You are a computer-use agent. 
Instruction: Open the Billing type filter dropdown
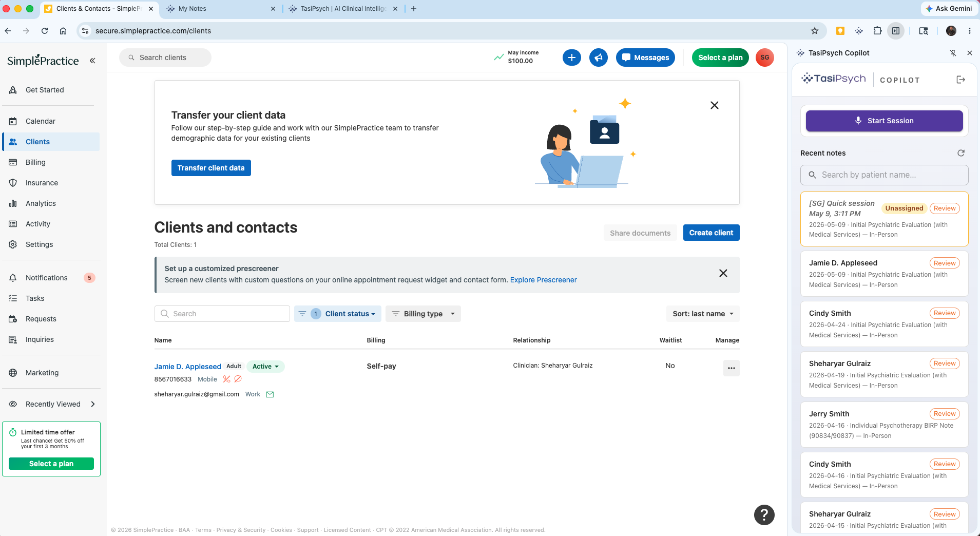click(x=424, y=314)
